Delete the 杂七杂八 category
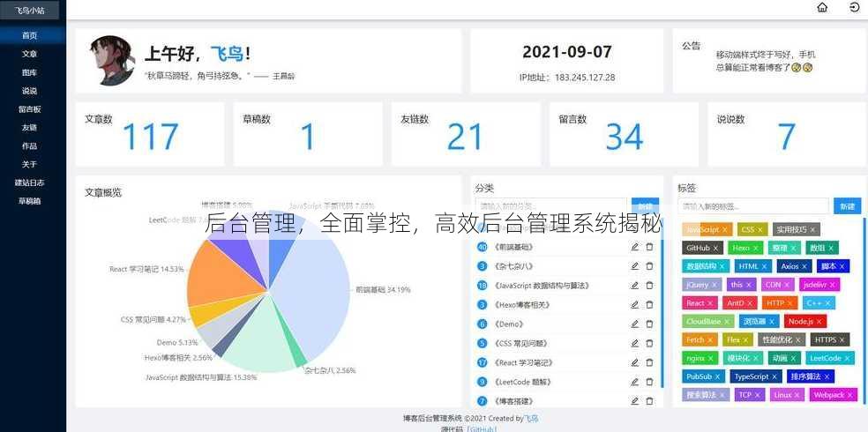 click(649, 266)
